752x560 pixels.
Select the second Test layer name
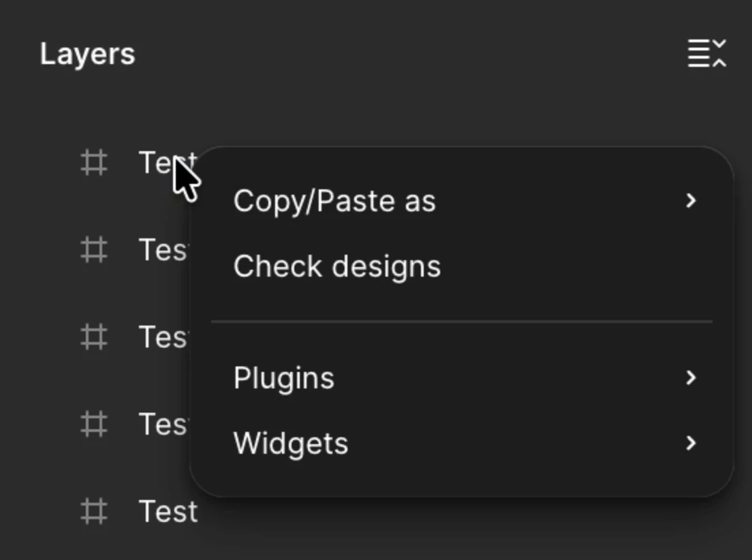(x=164, y=250)
